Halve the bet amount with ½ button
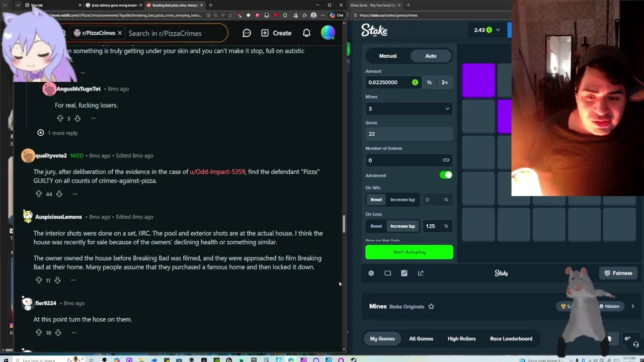The width and height of the screenshot is (644, 362). [429, 82]
